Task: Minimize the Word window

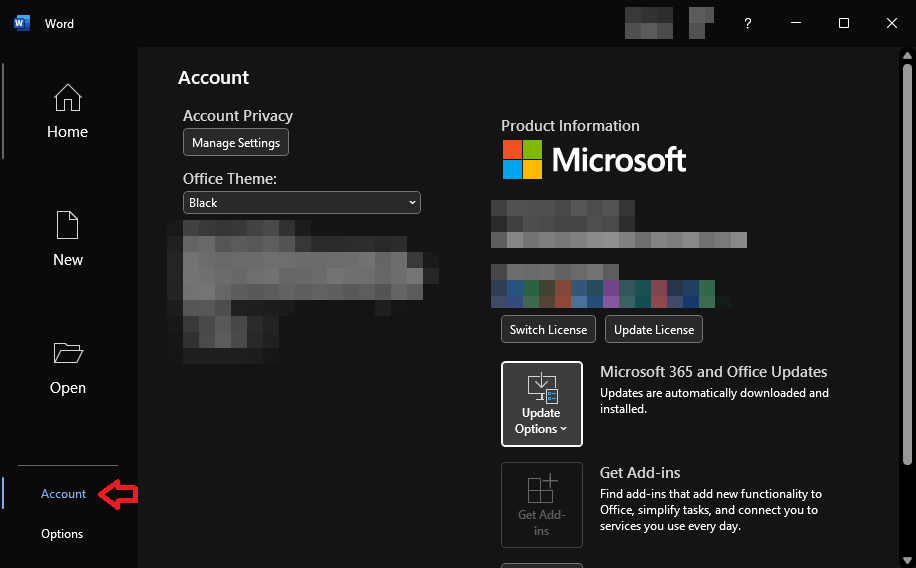Action: [x=796, y=23]
